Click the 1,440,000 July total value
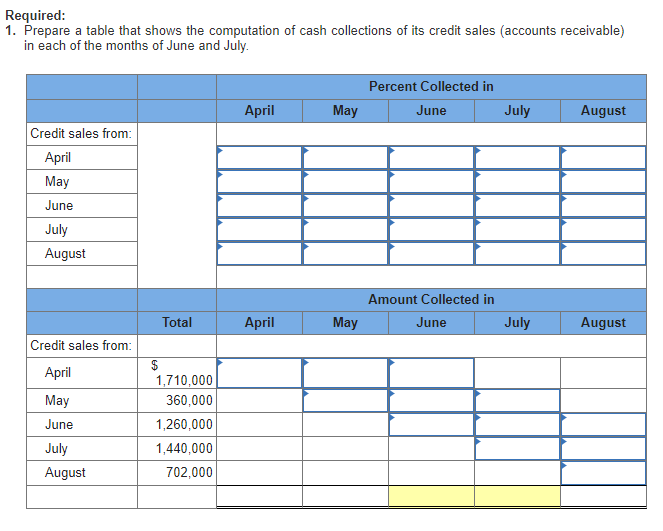Viewport: 663px width, 531px height. [x=184, y=449]
